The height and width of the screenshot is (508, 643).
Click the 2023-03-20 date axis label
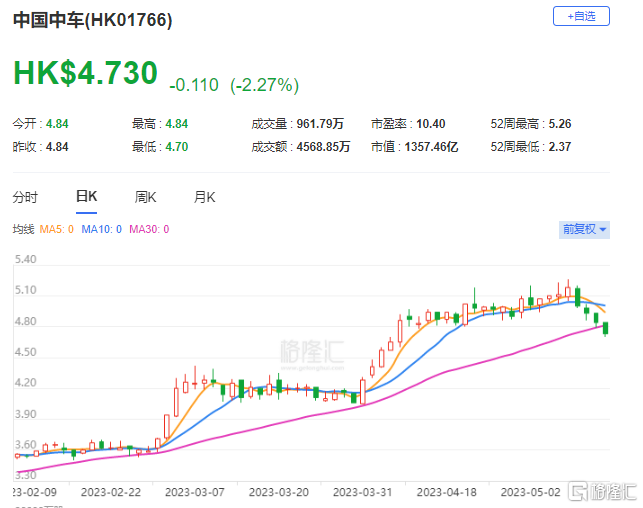(x=279, y=492)
